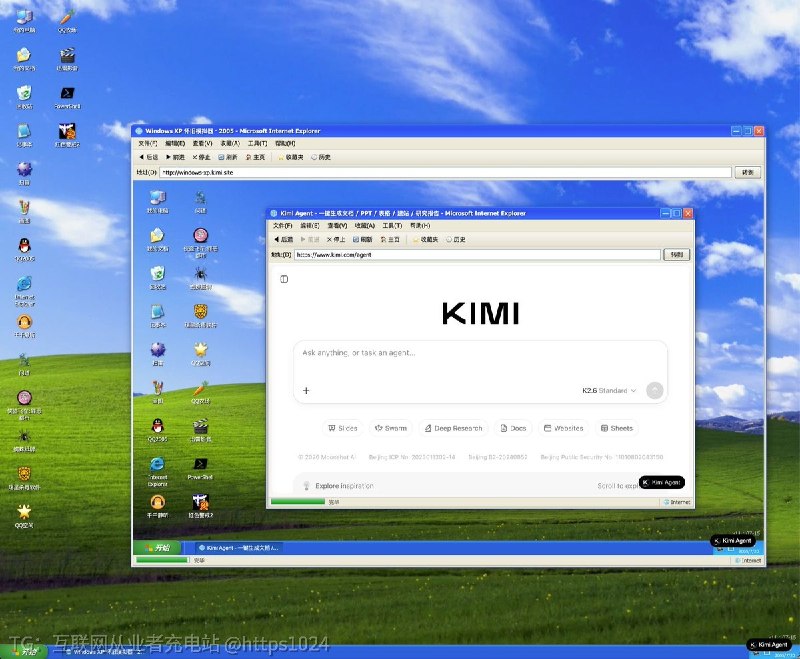Click the Deep Research button
This screenshot has height=659, width=800.
pos(454,428)
